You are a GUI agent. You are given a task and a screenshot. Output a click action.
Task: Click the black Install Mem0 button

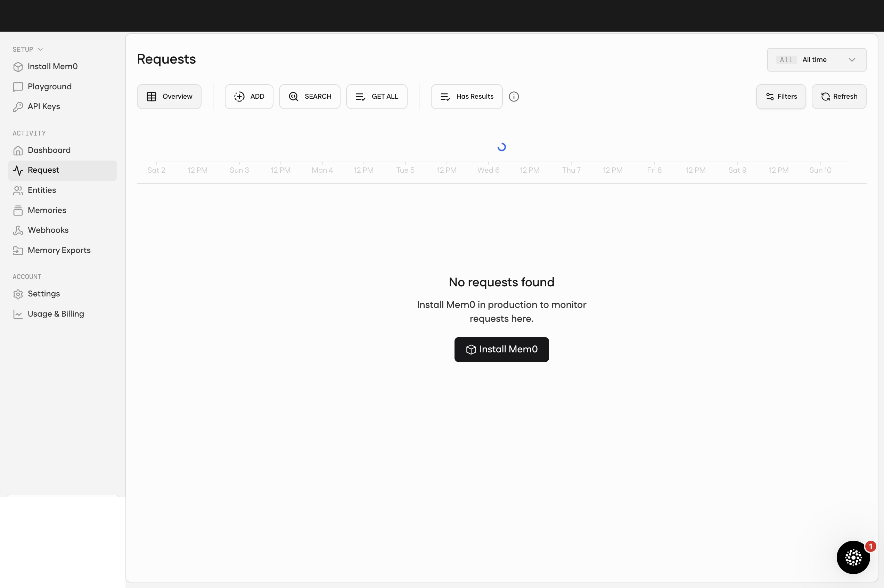coord(502,350)
